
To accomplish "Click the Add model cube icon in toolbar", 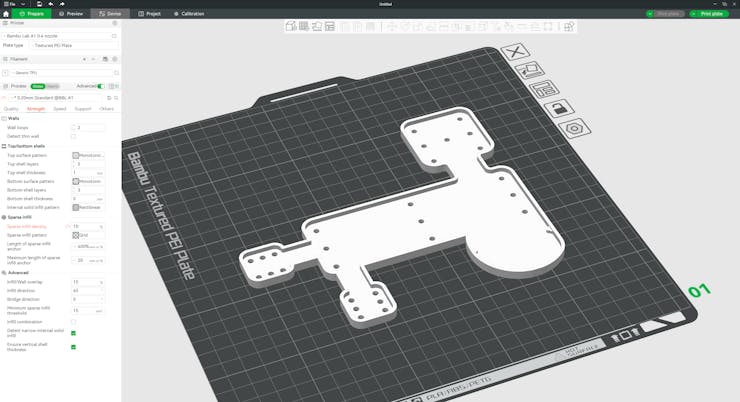I will point(291,26).
